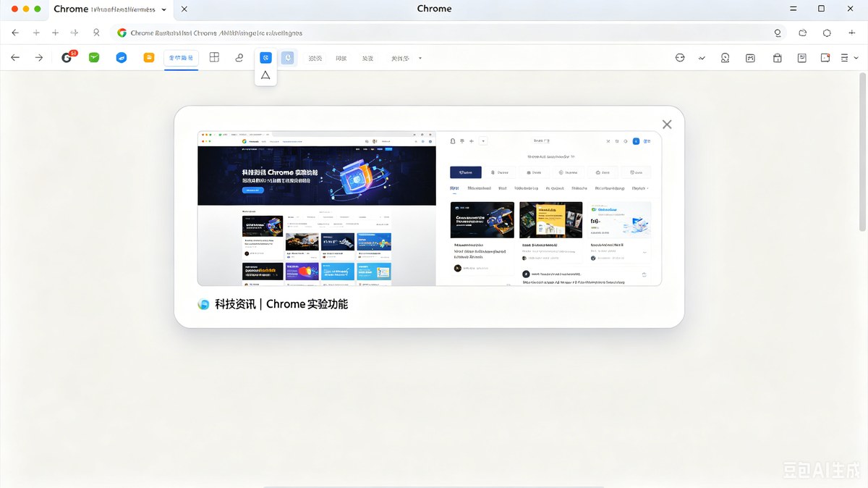Select the Chrome browser tab

click(110, 9)
